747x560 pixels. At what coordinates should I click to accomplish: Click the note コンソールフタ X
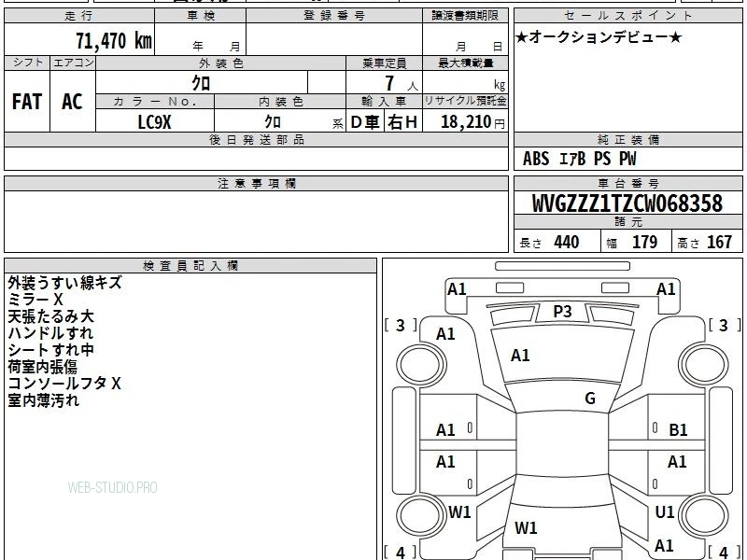click(x=64, y=384)
